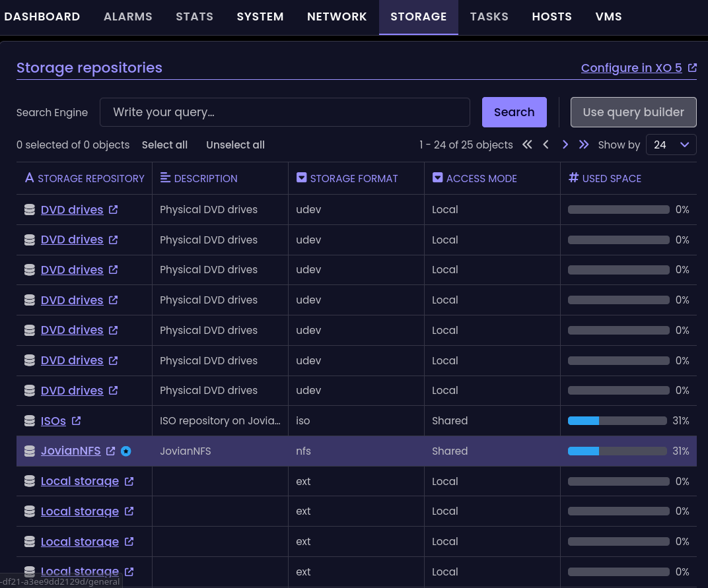Click the database icon in the ISOs row

coord(29,421)
